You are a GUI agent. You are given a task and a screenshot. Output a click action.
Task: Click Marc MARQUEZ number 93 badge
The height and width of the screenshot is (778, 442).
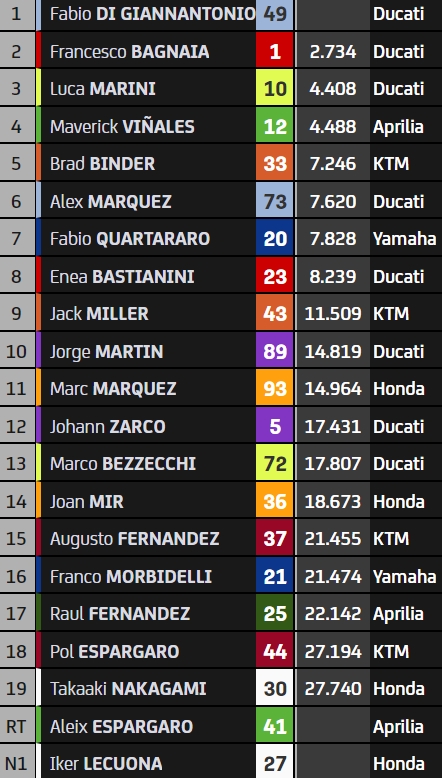(275, 389)
